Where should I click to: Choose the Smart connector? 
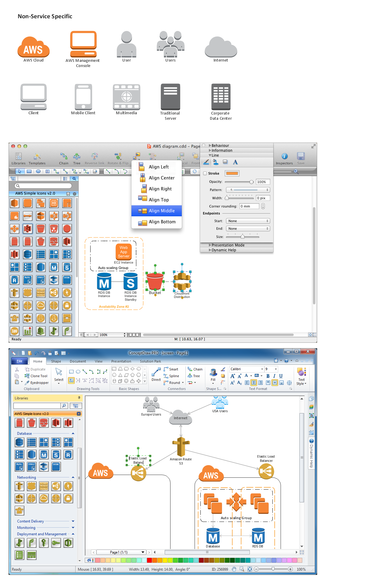click(171, 369)
